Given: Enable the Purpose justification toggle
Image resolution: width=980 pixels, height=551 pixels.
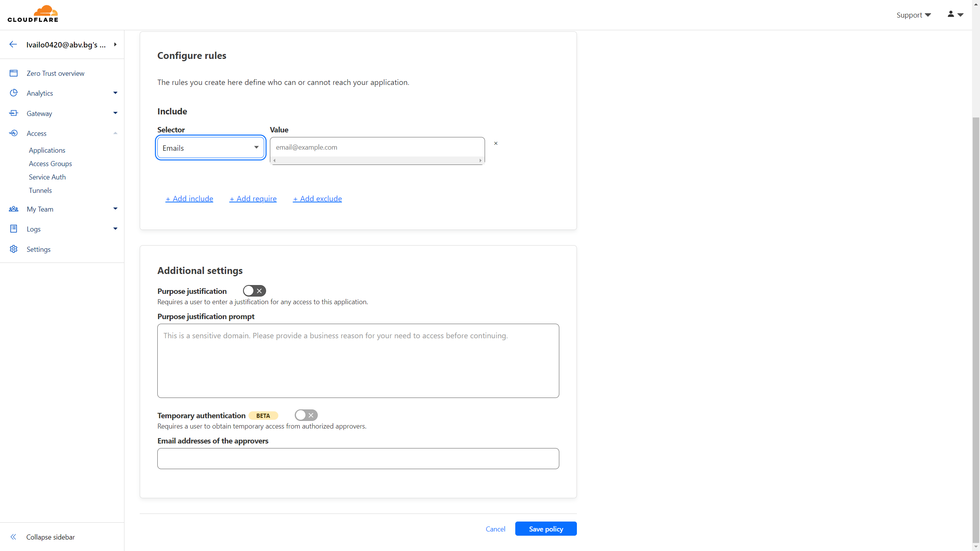Looking at the screenshot, I should pyautogui.click(x=254, y=291).
